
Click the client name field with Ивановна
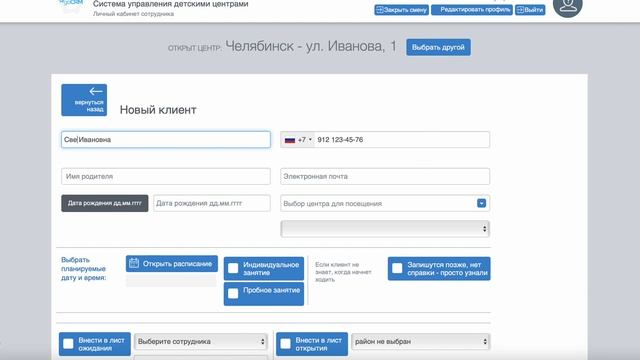pyautogui.click(x=166, y=140)
